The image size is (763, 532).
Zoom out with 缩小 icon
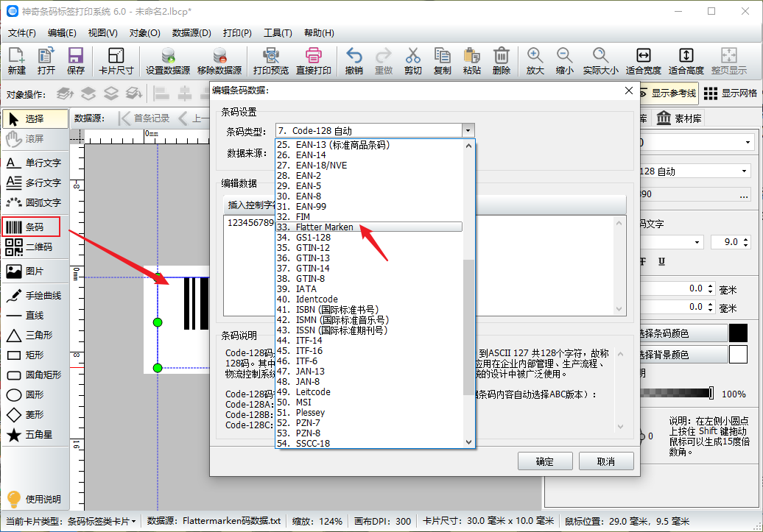pyautogui.click(x=564, y=61)
